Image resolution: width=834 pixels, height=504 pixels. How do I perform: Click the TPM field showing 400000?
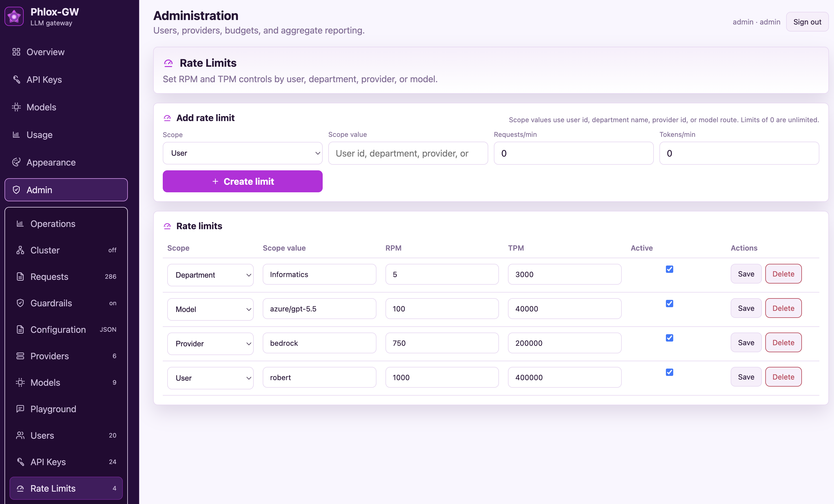[564, 377]
